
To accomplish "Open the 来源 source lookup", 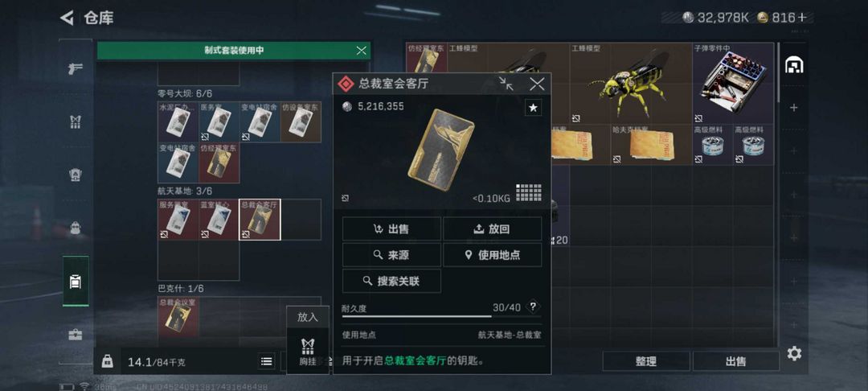I will click(x=391, y=255).
